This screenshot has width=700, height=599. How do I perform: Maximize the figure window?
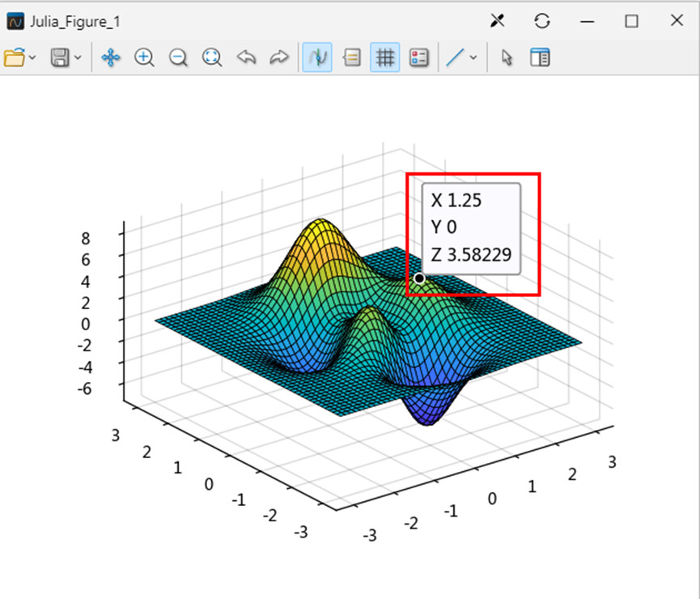(631, 20)
